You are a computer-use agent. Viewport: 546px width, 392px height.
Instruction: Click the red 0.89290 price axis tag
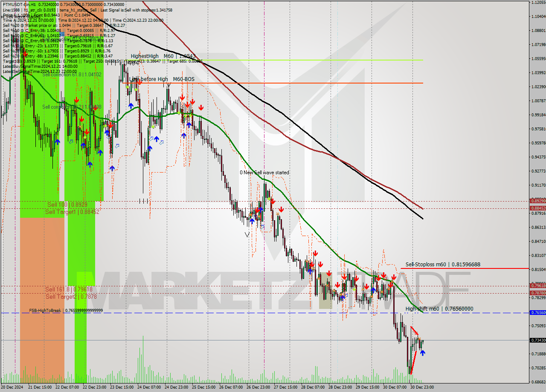point(537,201)
